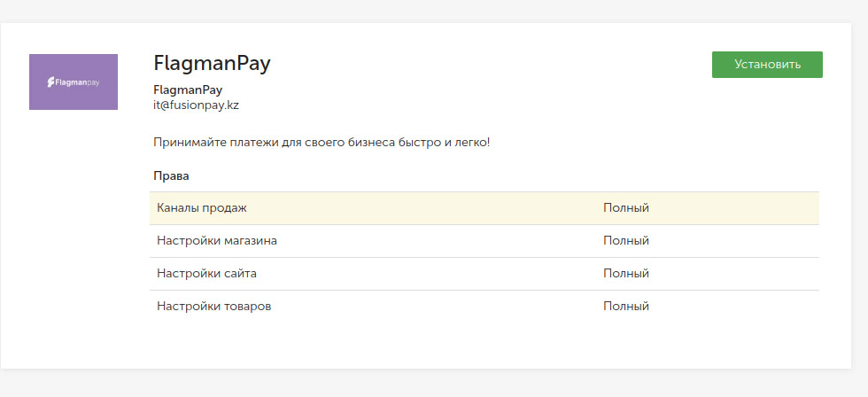Select the Каналы продаж permission row
The width and height of the screenshot is (868, 397).
tap(484, 208)
